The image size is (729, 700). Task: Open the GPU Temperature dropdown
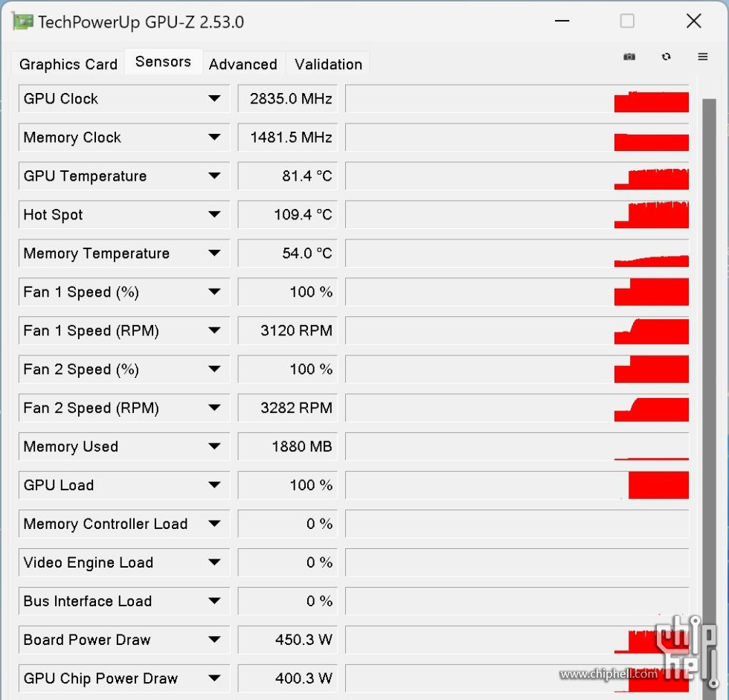[214, 176]
